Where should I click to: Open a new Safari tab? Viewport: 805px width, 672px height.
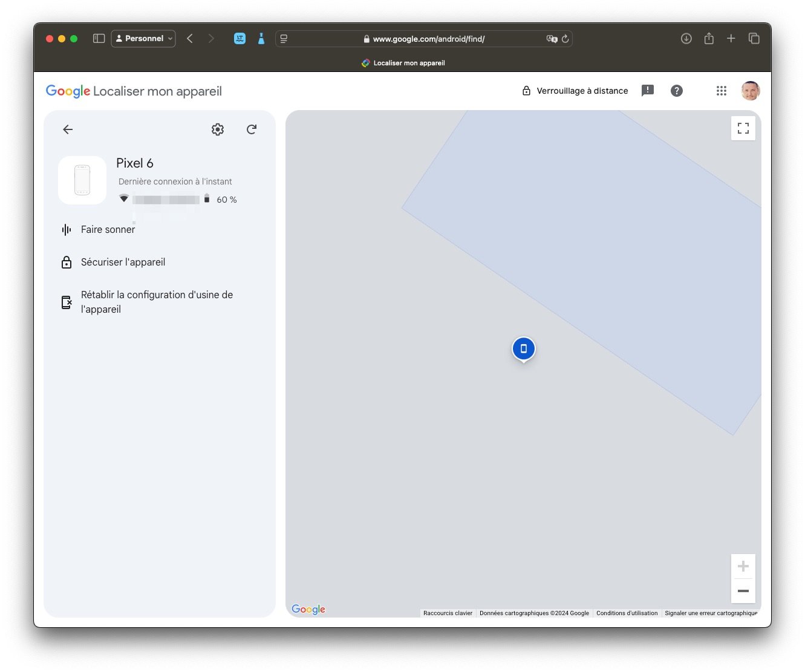(x=731, y=39)
